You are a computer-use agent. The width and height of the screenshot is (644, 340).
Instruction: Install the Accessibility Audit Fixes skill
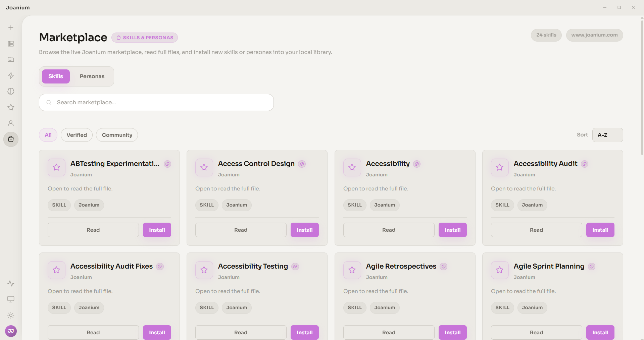pyautogui.click(x=157, y=333)
